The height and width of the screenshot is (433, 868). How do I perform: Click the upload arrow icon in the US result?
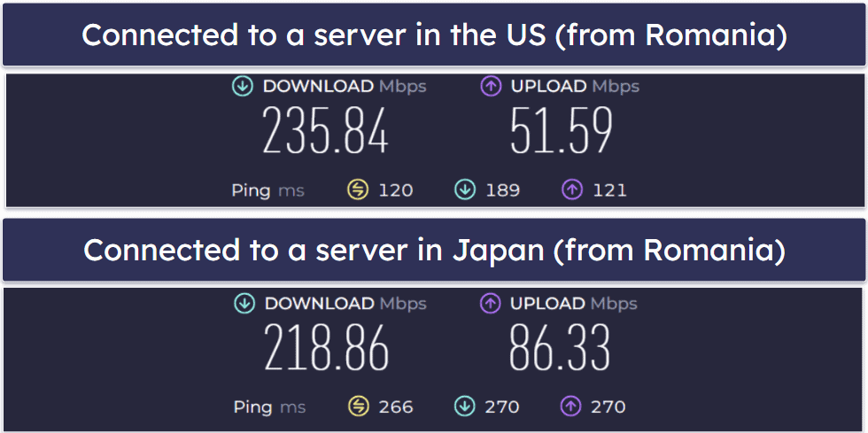pyautogui.click(x=491, y=87)
